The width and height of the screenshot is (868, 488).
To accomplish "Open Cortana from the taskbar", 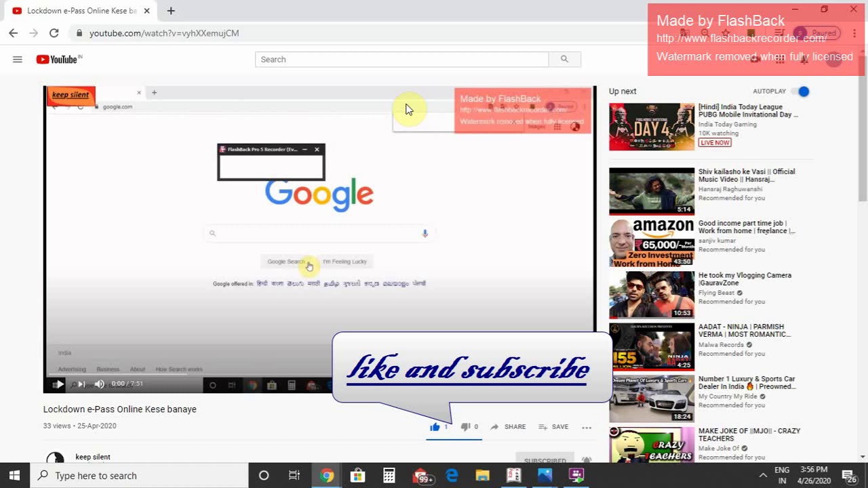I will (264, 476).
